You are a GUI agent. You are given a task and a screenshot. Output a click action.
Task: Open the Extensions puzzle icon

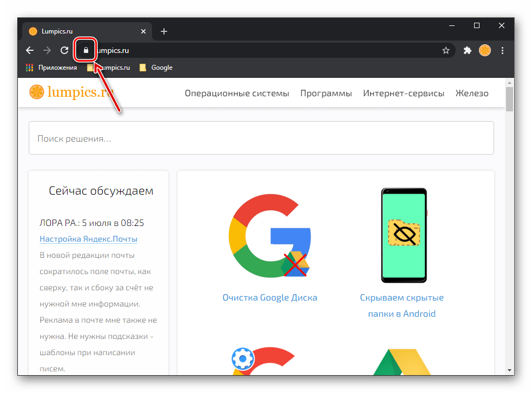468,51
